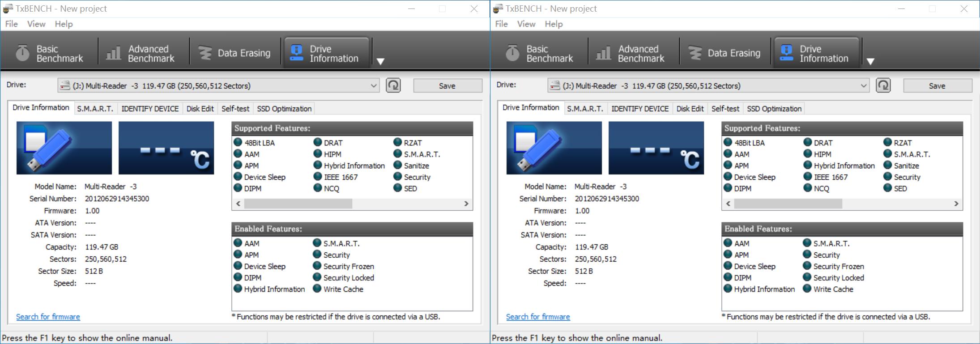Screen dimensions: 980x344
Task: Open Basic Benchmark in right window
Action: click(539, 53)
